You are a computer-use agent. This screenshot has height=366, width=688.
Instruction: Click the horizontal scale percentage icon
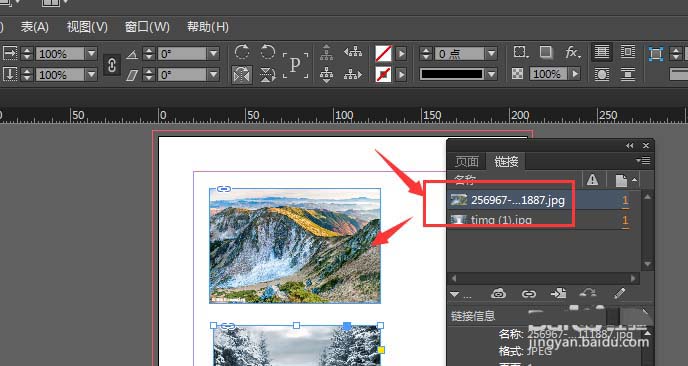click(9, 54)
